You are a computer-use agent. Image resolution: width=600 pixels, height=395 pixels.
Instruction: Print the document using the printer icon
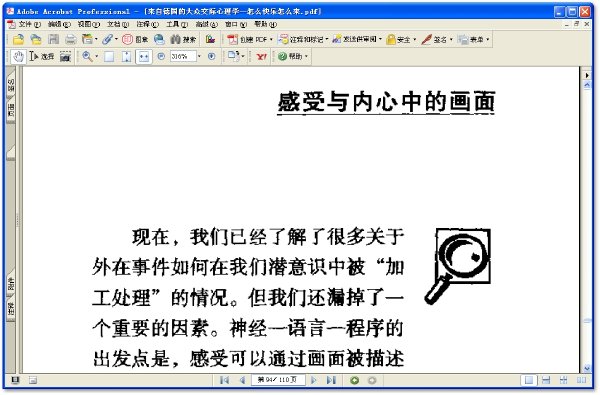(x=70, y=39)
